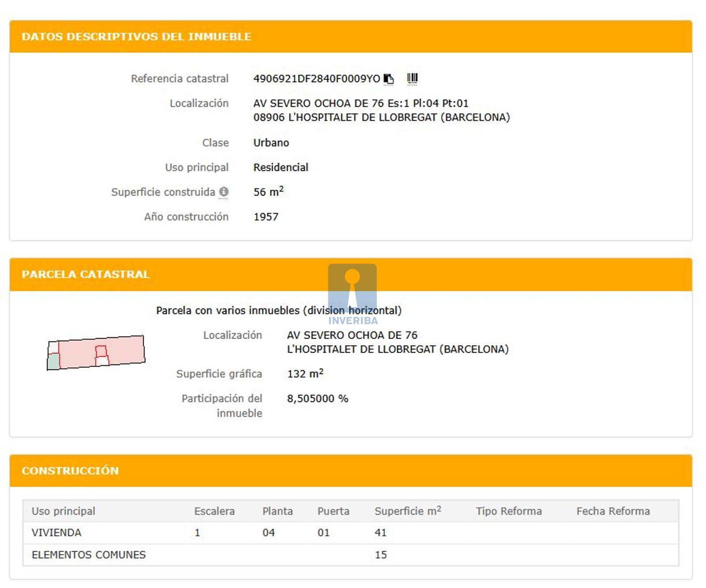Click the Puerta column header
The image size is (706, 588).
333,511
